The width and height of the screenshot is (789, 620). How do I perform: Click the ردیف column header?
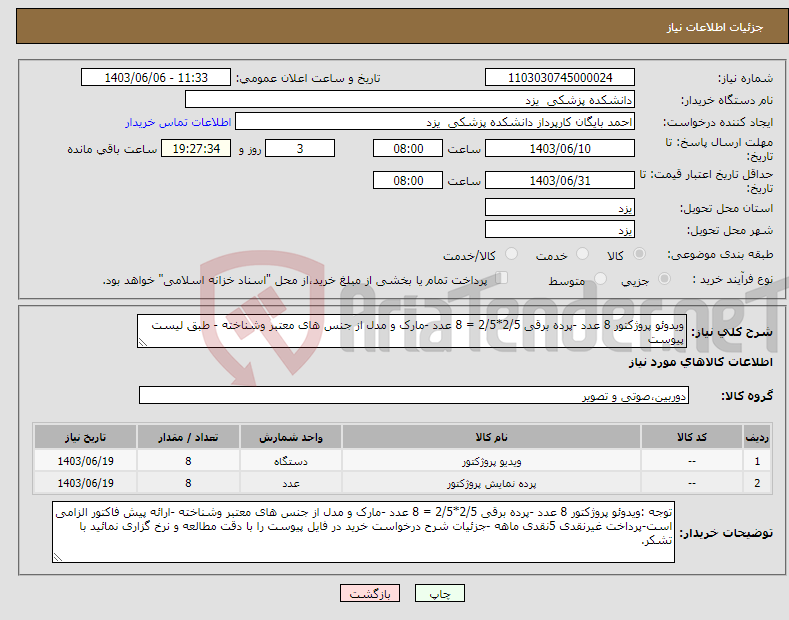point(757,437)
